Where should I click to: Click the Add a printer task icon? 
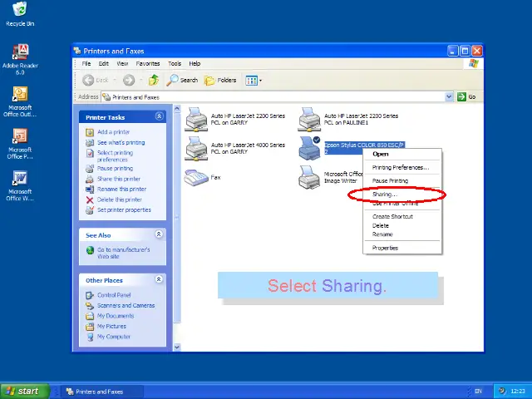click(x=90, y=132)
